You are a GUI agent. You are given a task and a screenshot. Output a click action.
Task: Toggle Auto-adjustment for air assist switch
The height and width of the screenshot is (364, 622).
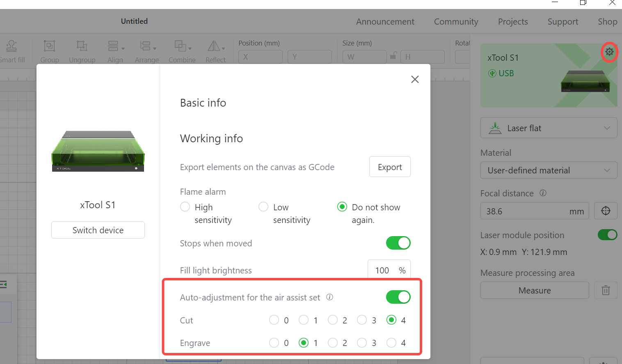coord(398,297)
